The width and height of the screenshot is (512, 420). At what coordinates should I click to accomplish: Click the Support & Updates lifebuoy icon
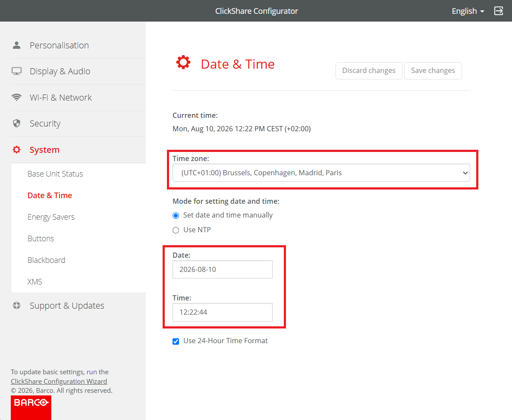[x=16, y=306]
